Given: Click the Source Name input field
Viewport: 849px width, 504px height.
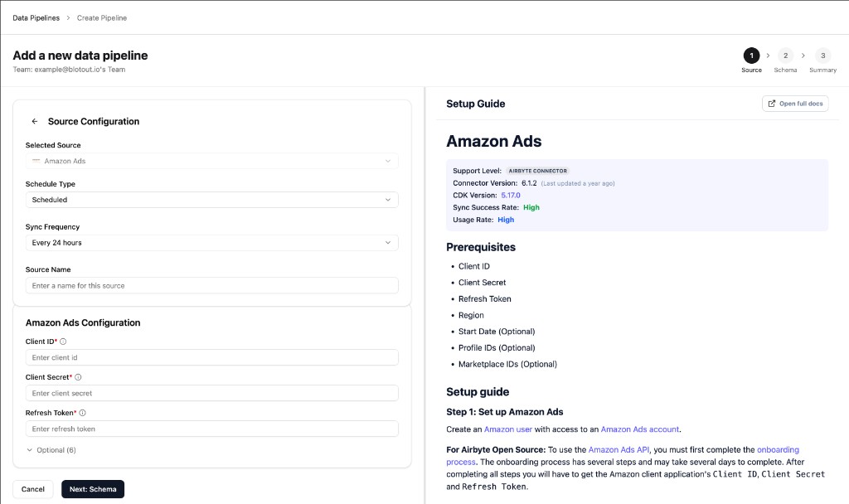Looking at the screenshot, I should pyautogui.click(x=211, y=286).
